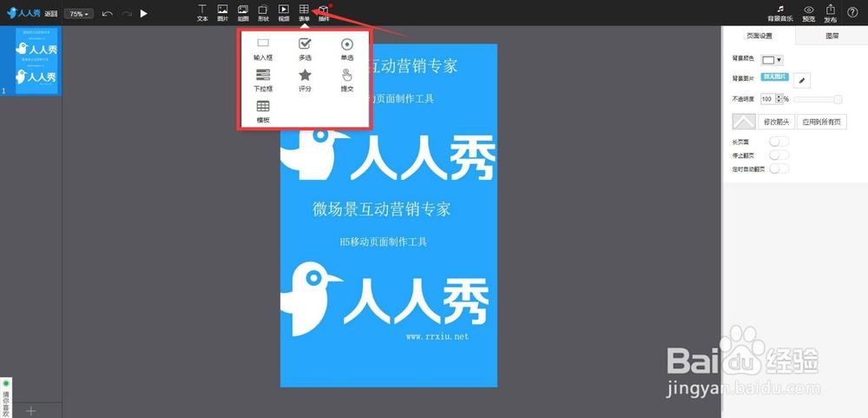Open the 插件 plugin tool

[x=324, y=13]
